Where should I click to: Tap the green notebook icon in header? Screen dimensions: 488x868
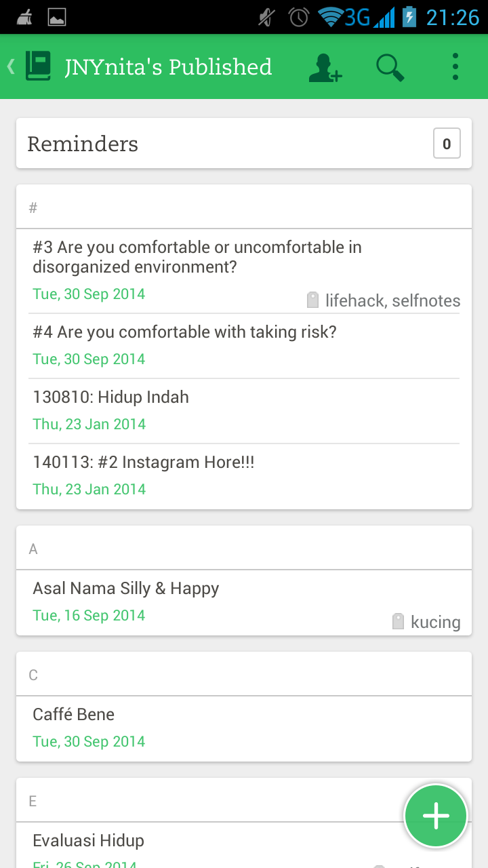39,66
